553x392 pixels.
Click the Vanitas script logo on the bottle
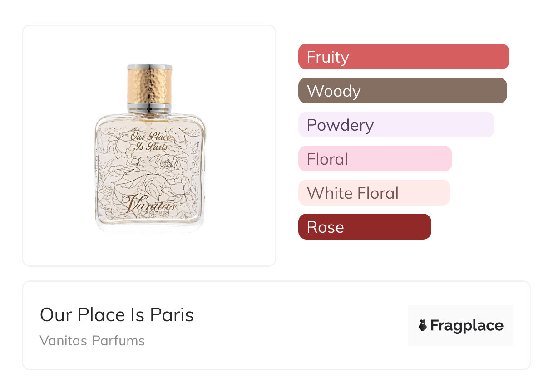[148, 204]
